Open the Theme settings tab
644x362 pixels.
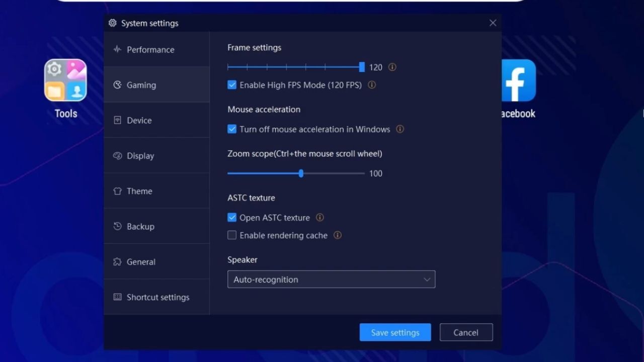[156, 191]
